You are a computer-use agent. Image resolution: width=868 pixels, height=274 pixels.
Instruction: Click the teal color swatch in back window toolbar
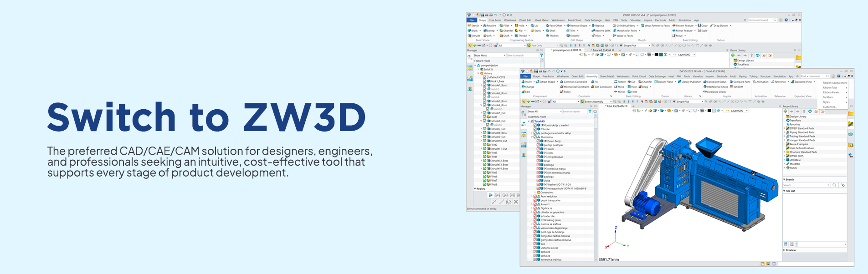pos(661,55)
